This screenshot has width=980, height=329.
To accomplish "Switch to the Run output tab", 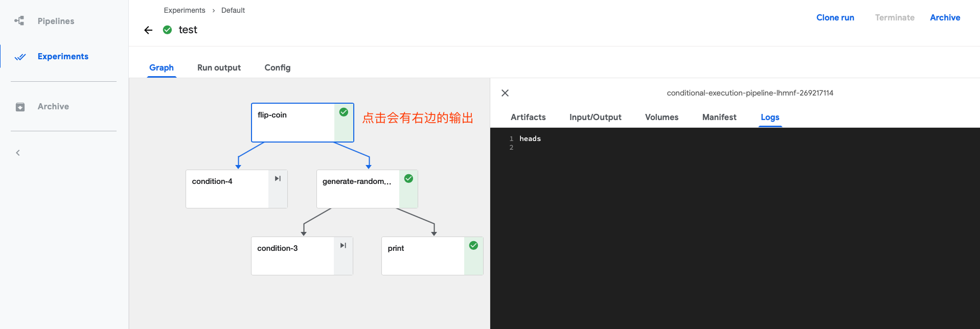I will pyautogui.click(x=219, y=68).
